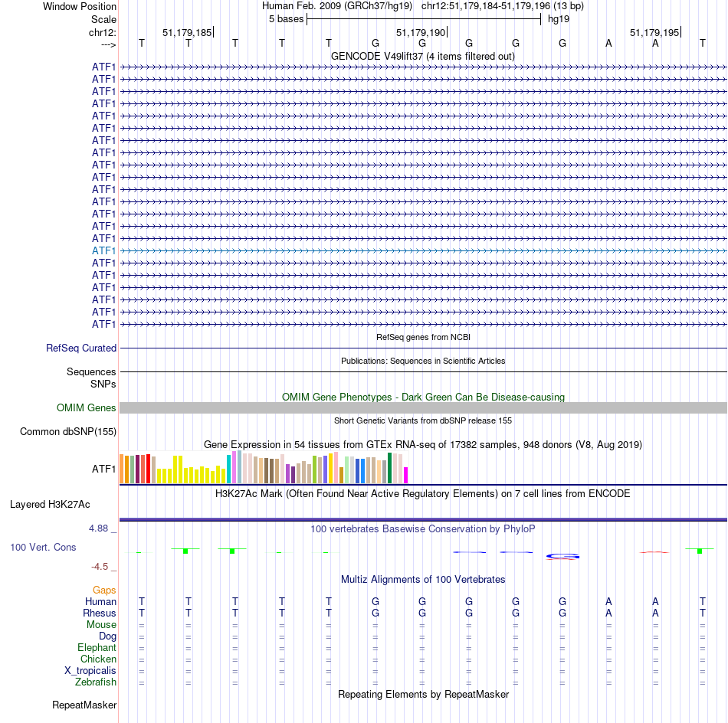The height and width of the screenshot is (723, 728).
Task: Click the '5 bases' scale bar label
Action: 286,19
